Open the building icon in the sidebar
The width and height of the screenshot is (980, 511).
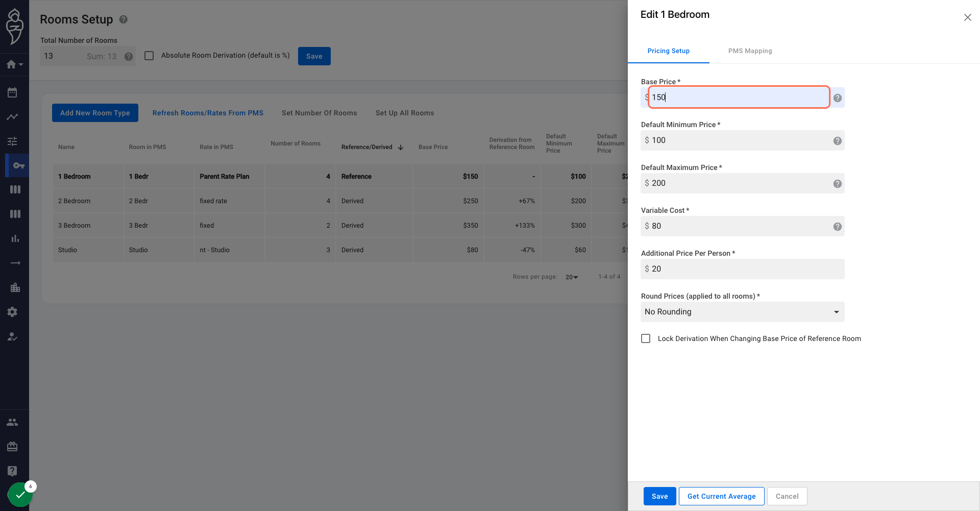pyautogui.click(x=15, y=287)
